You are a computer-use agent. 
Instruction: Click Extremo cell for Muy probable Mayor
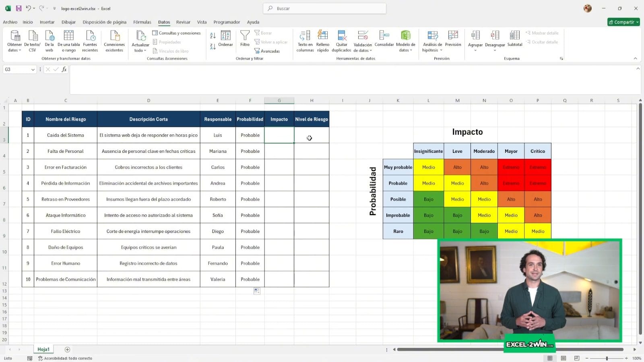point(511,167)
